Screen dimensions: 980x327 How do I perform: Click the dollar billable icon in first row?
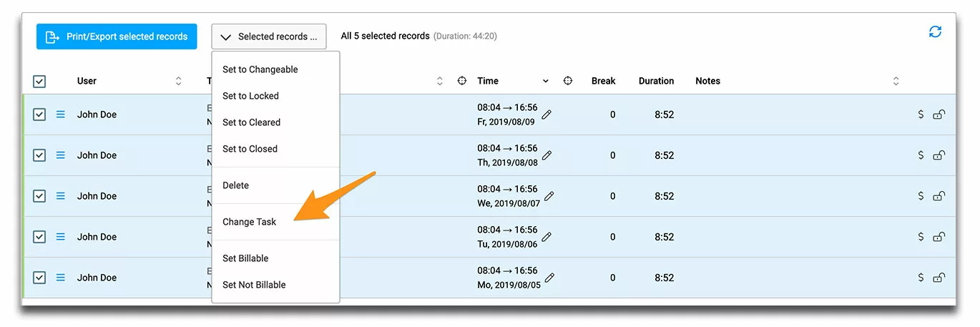pos(921,114)
